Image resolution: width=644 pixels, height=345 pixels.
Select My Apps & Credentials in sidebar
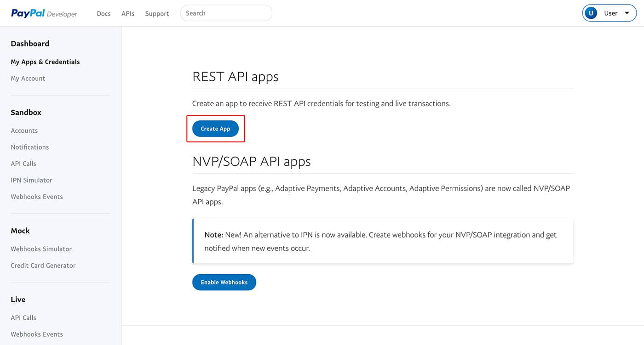[45, 62]
